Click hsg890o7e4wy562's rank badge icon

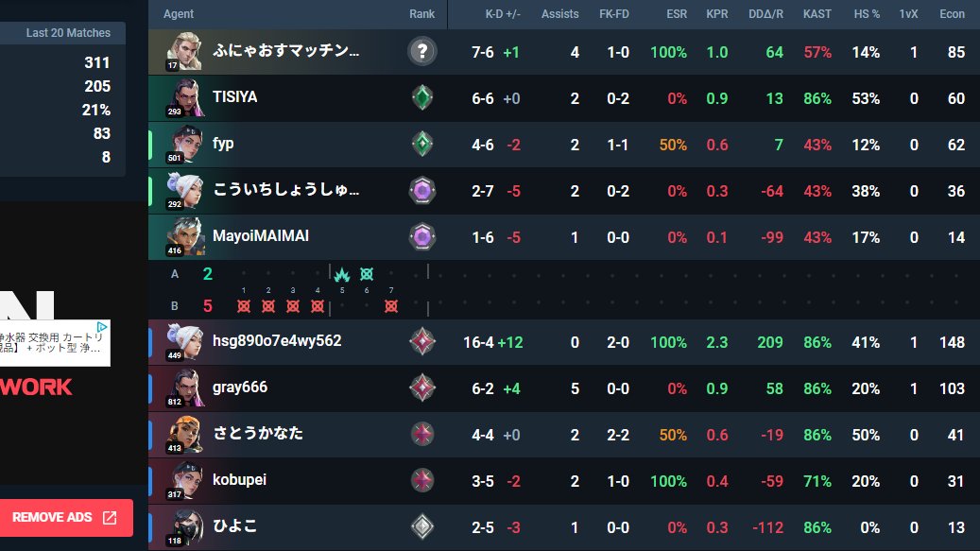(x=421, y=342)
